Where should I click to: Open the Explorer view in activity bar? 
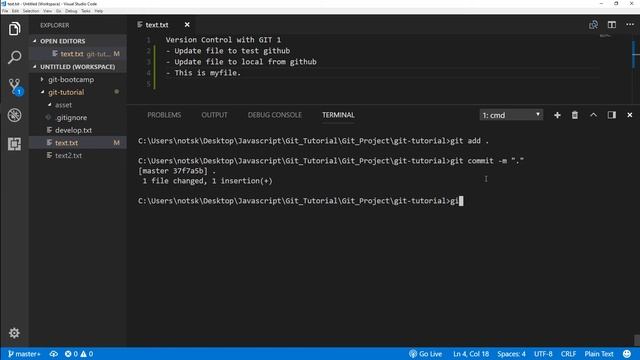(14, 29)
